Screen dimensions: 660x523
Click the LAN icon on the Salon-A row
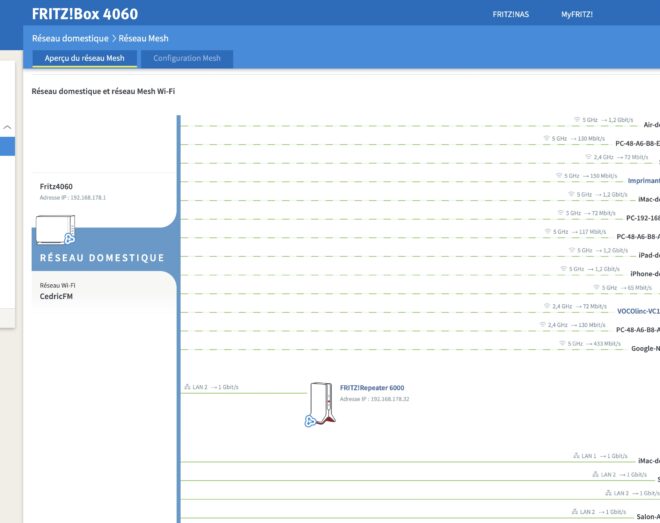pos(575,512)
